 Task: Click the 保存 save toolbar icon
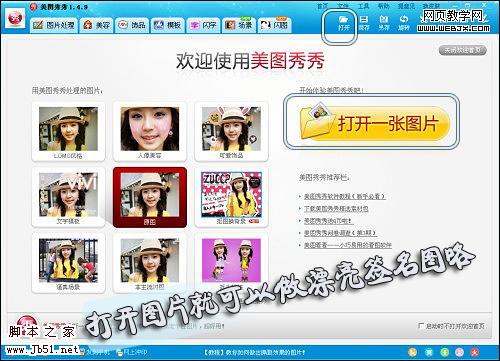(364, 23)
